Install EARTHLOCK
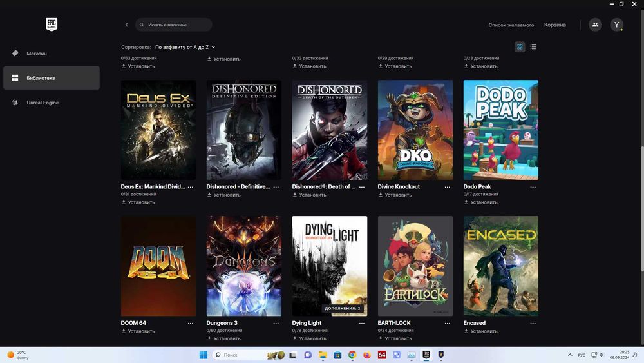This screenshot has height=363, width=644. pyautogui.click(x=395, y=338)
